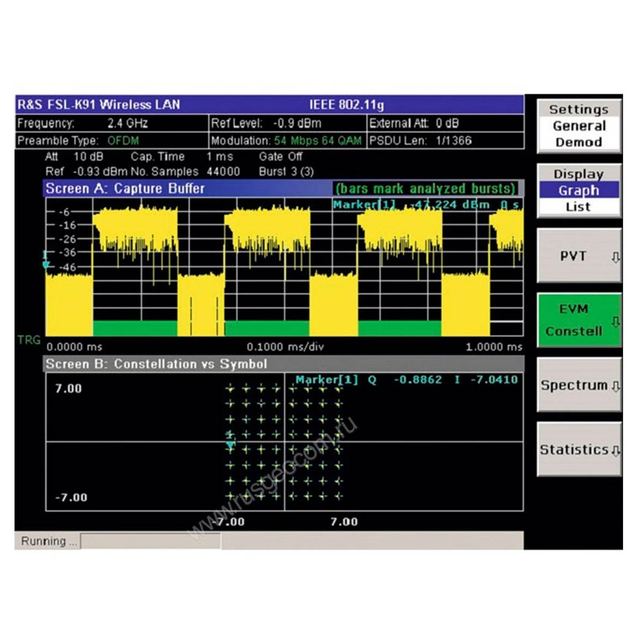Expand the EVM Constell submenu arrow
The width and height of the screenshot is (644, 644).
pos(616,321)
